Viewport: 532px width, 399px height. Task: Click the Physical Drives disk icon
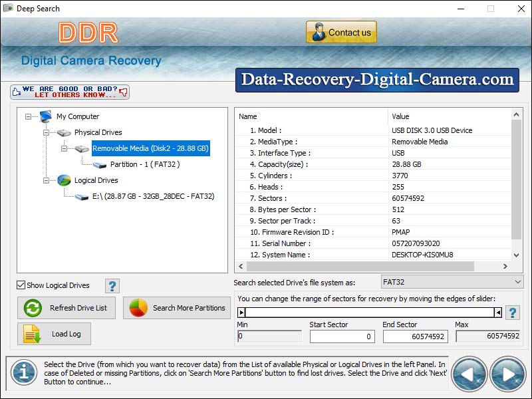click(64, 132)
